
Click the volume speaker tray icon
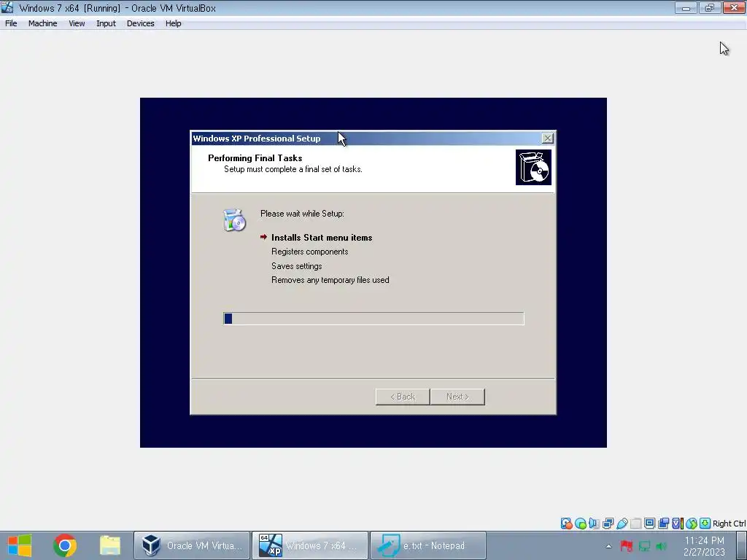(661, 545)
